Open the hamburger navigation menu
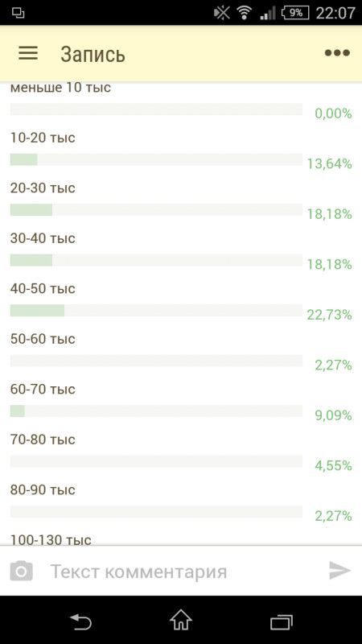 click(x=28, y=53)
